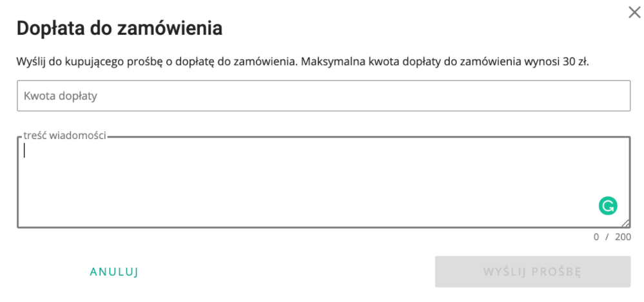Click the WYŚLIJ PROŚBĘ submit button
This screenshot has width=644, height=302.
532,272
